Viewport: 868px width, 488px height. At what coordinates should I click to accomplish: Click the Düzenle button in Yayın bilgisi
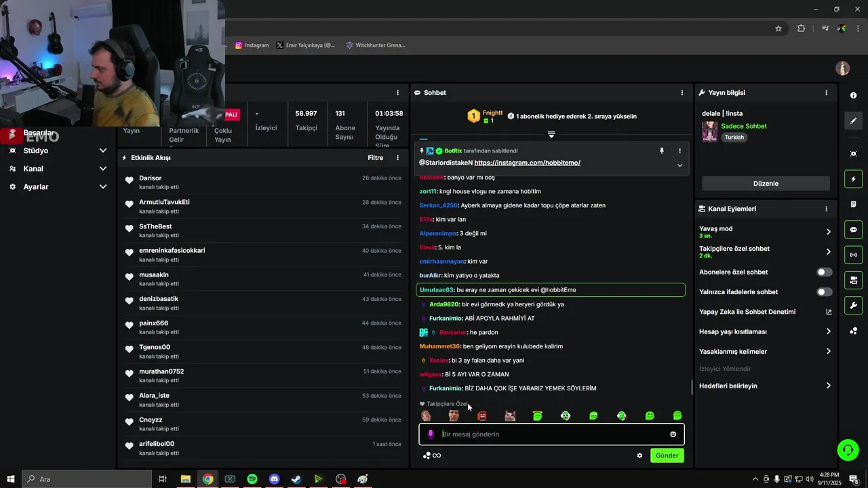pyautogui.click(x=766, y=184)
